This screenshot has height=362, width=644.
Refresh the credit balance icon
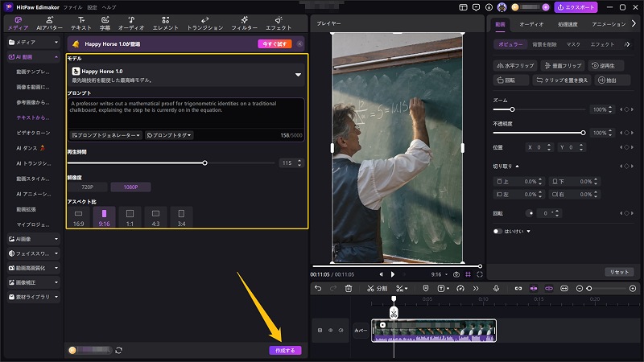coord(118,350)
